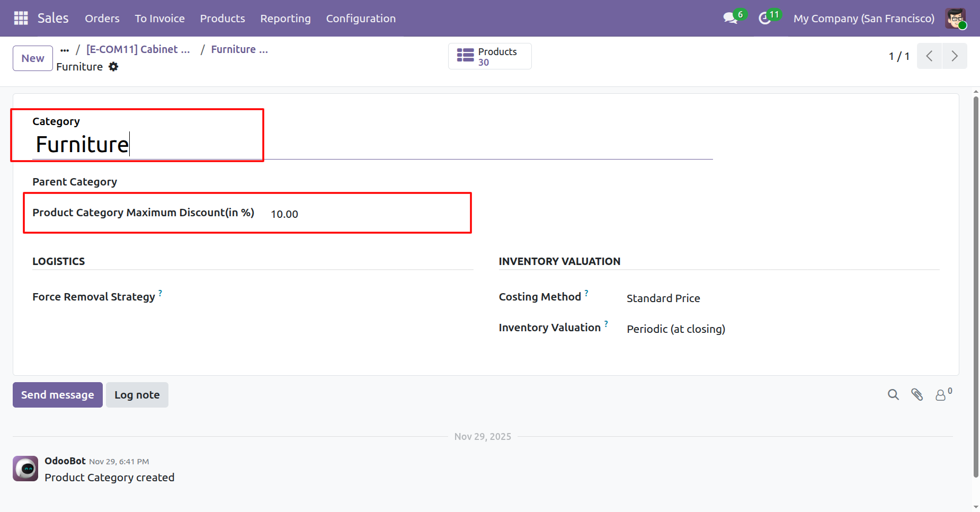Click the 1 / 1 pager counter

(899, 56)
